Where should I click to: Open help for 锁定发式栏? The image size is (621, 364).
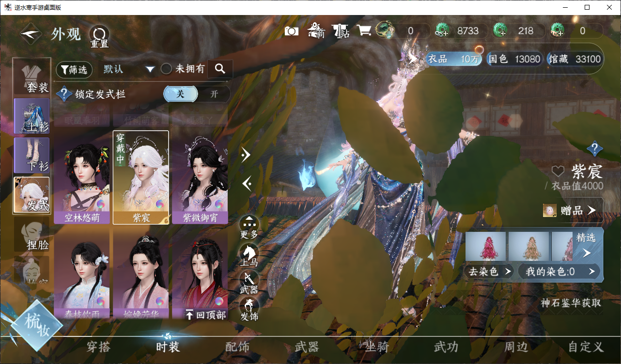(x=64, y=94)
